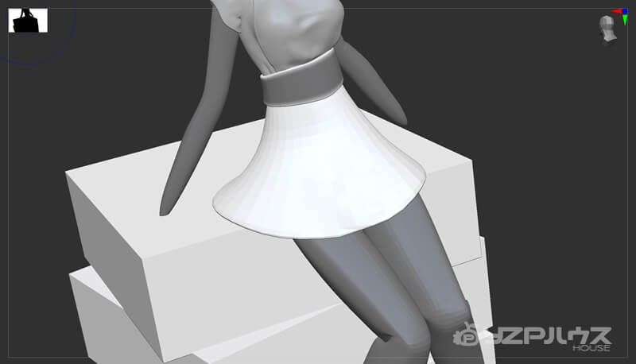Select the character's torso top
Image resolution: width=636 pixels, height=364 pixels.
[x=292, y=34]
